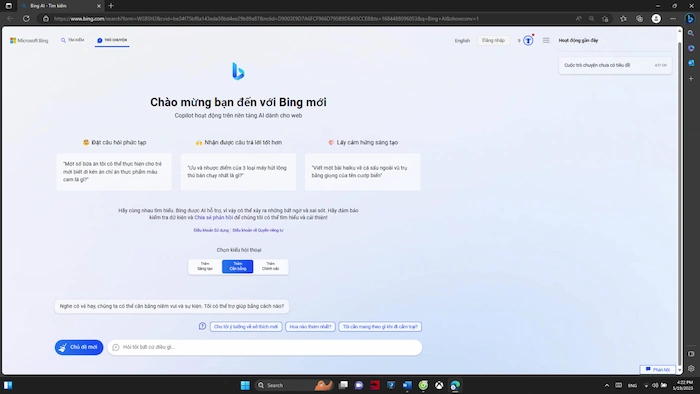Open the untitled recent conversation entry
The width and height of the screenshot is (700, 394).
tap(615, 65)
